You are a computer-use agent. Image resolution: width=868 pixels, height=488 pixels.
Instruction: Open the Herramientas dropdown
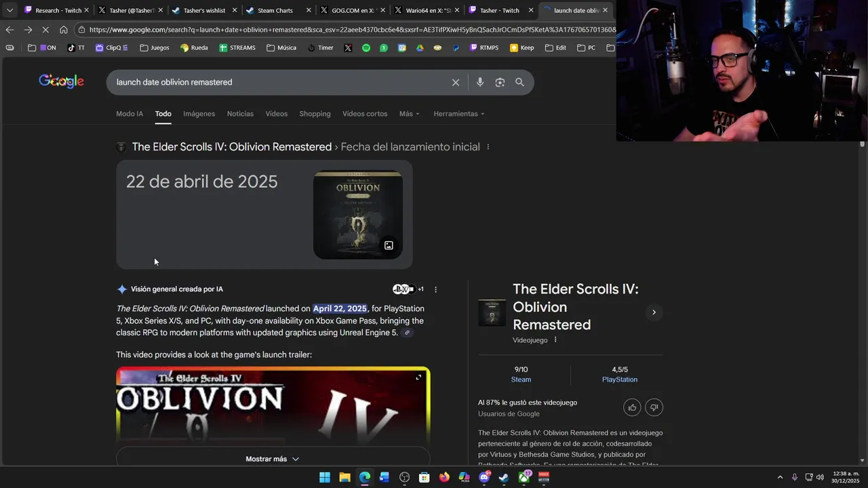[x=459, y=114]
